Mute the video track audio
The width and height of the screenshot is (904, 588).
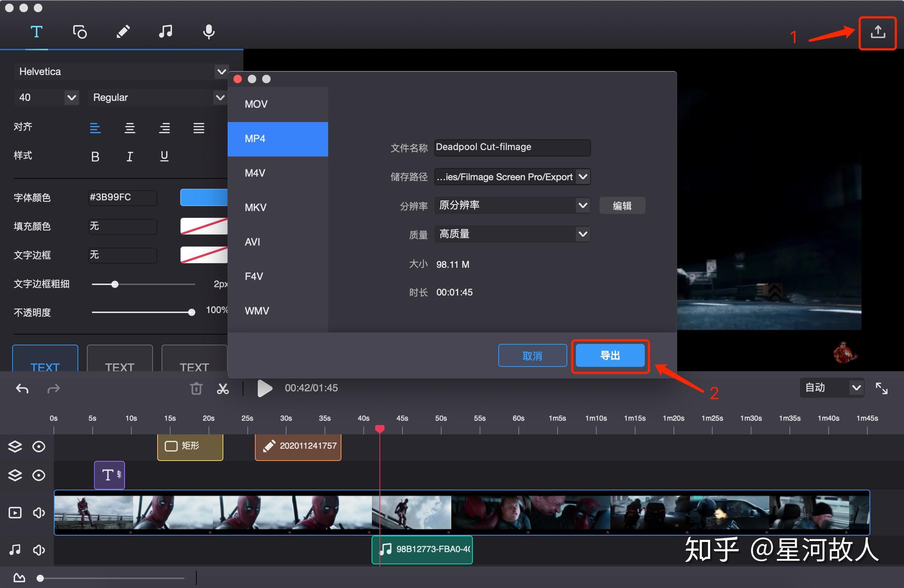click(39, 513)
